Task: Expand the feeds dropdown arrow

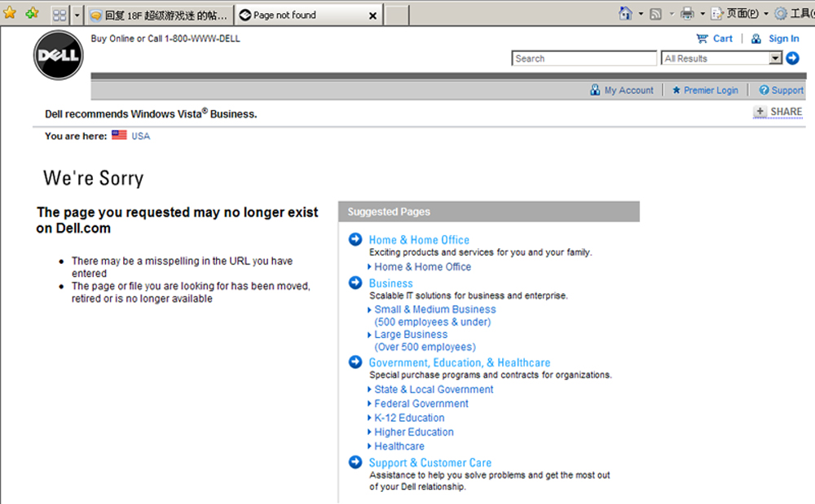Action: (672, 14)
